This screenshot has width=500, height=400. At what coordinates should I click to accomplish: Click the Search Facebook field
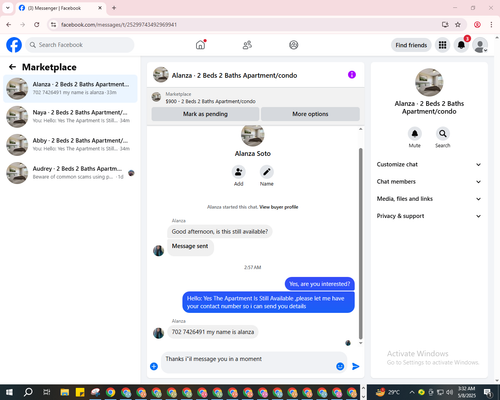(x=80, y=45)
